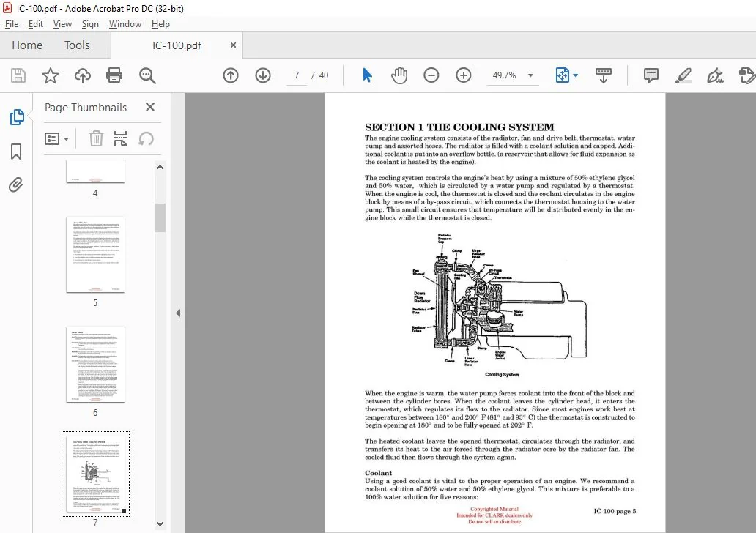Upload file to cloud icon

83,75
